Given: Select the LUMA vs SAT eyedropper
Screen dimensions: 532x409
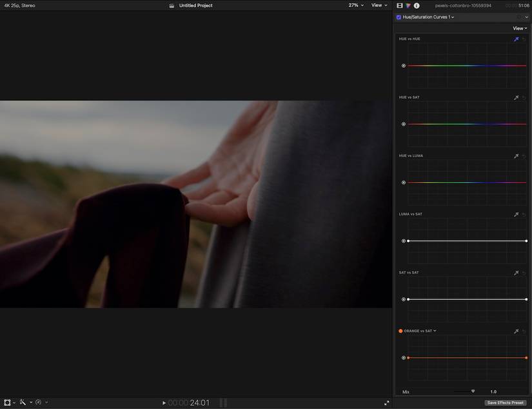Looking at the screenshot, I should pyautogui.click(x=516, y=214).
